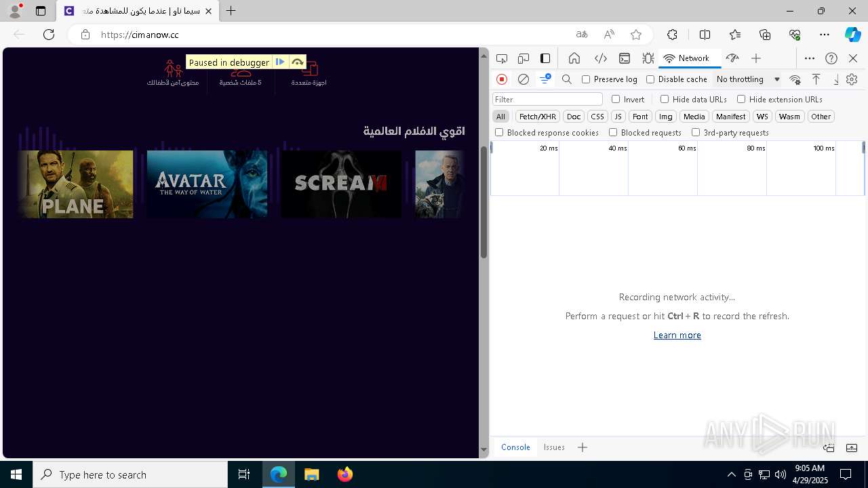Check Hide extension URLs
Screen dimensions: 868x488
[741, 99]
